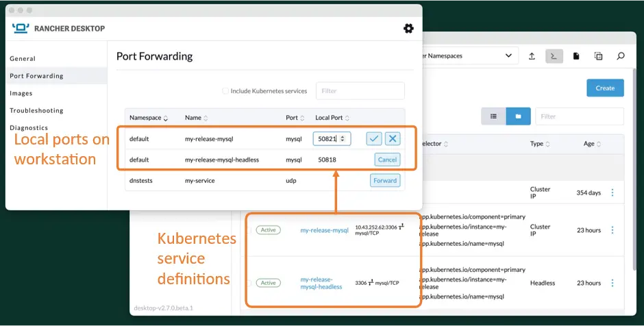Open the search magnifier icon
Viewport: 644px width, 326px height.
(x=621, y=56)
